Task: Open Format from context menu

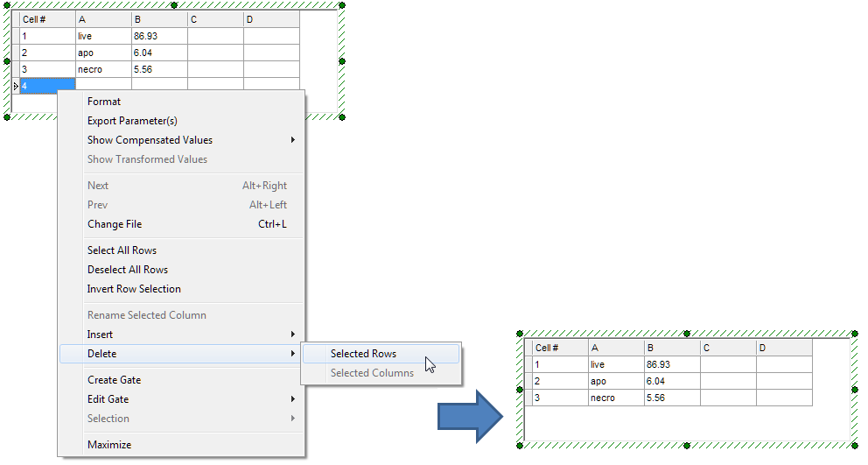Action: [x=104, y=102]
